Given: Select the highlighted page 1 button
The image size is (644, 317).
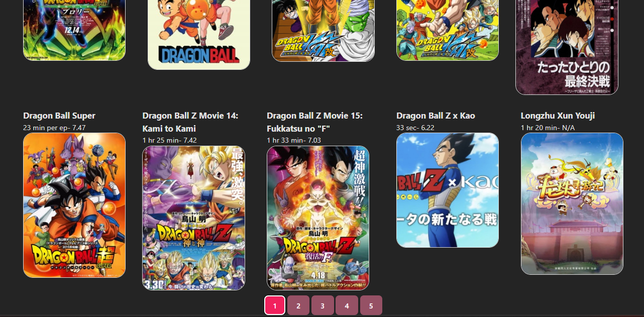Looking at the screenshot, I should pyautogui.click(x=275, y=305).
